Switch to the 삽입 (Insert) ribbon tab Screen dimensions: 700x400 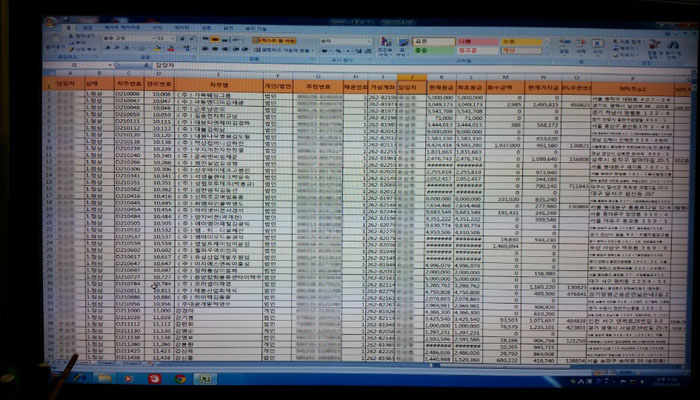[x=88, y=28]
